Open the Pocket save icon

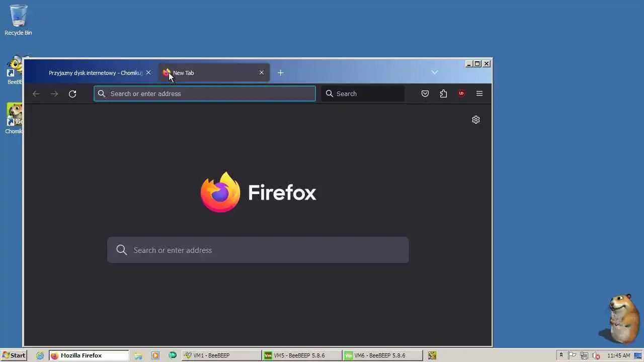click(x=425, y=94)
